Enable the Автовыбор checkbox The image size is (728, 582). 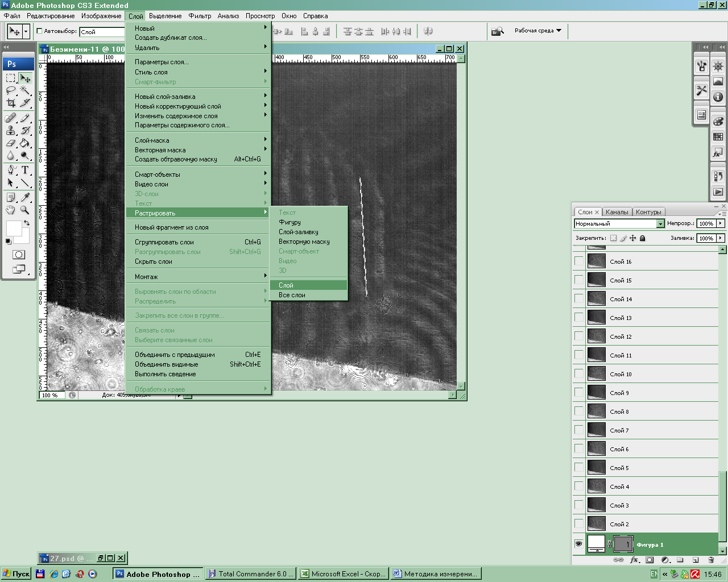[40, 31]
